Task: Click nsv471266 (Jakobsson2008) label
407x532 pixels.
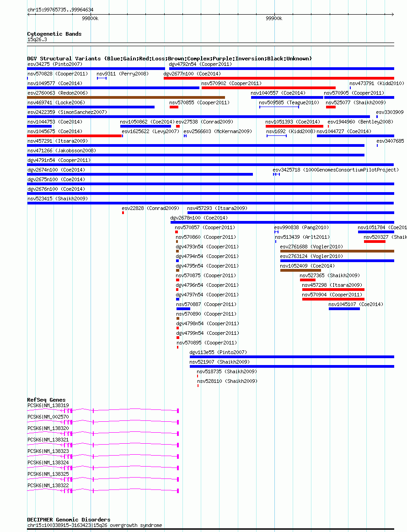Action: click(x=62, y=150)
